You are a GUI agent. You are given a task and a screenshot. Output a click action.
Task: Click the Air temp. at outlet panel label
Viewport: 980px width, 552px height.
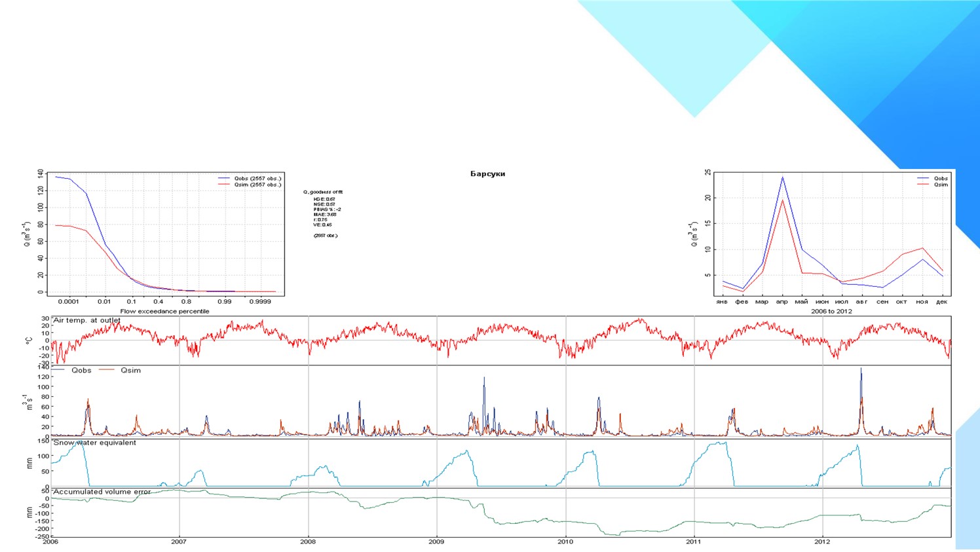86,320
